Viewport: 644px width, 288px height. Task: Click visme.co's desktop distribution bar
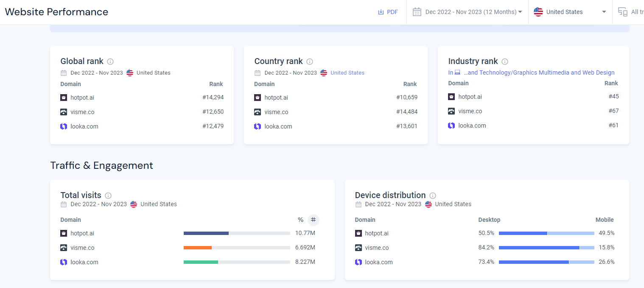tap(539, 247)
